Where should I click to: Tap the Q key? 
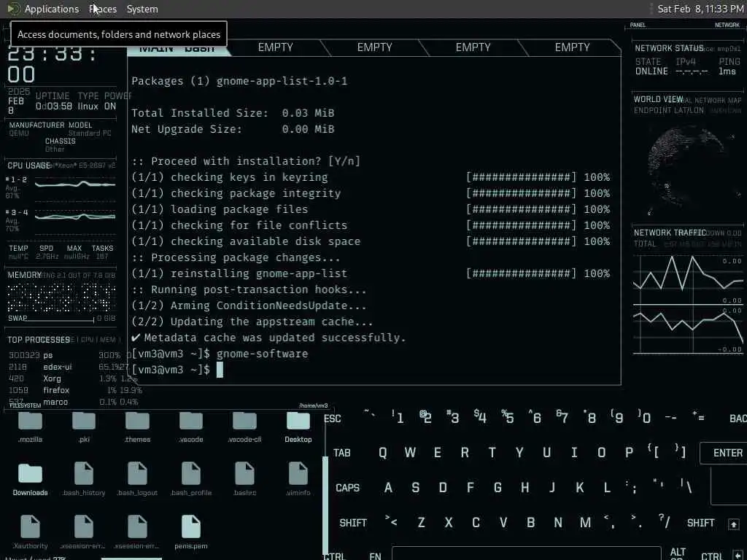point(382,453)
